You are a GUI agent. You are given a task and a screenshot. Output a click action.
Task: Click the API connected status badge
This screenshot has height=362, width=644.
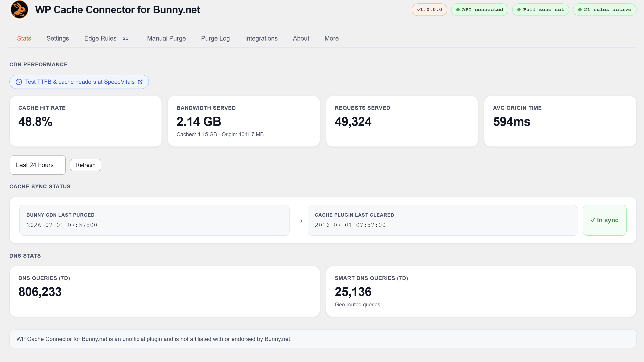479,10
